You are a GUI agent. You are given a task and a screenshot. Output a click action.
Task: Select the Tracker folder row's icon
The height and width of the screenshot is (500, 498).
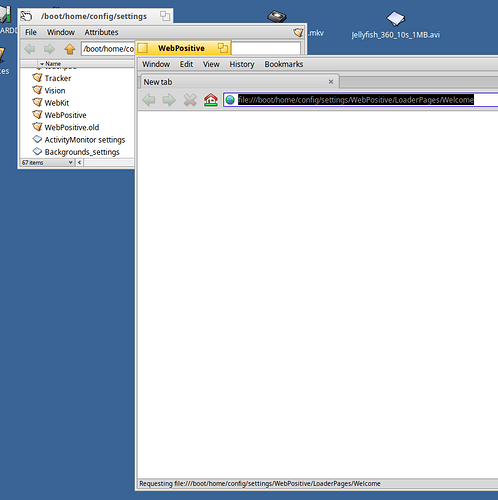pos(37,78)
